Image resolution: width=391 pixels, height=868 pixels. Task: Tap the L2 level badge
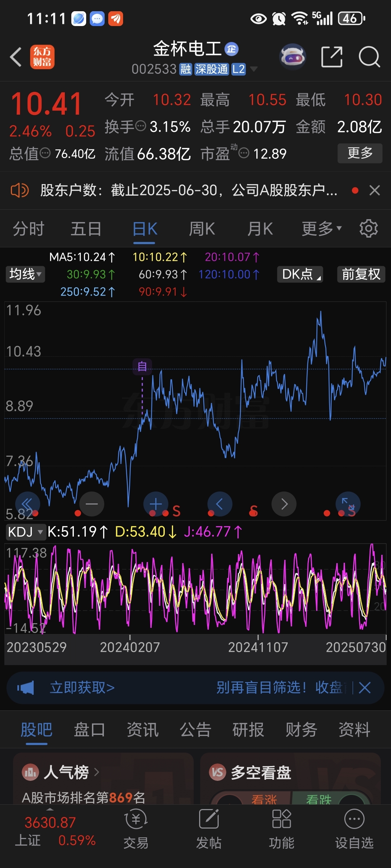[239, 69]
